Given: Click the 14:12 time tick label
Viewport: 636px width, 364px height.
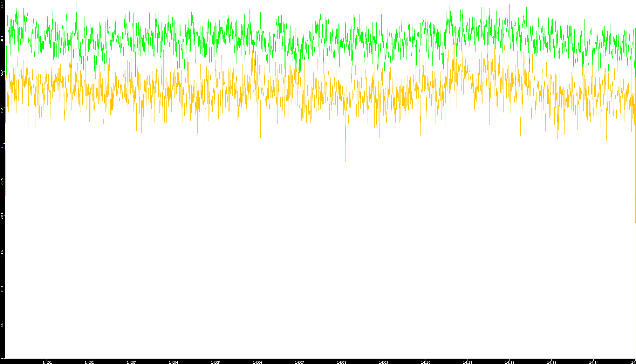Looking at the screenshot, I should 510,362.
